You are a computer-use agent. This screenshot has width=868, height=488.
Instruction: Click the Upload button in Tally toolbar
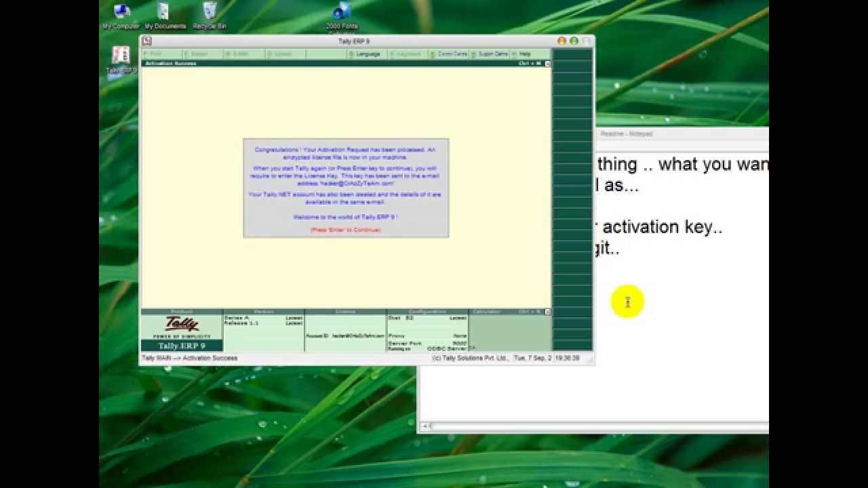[x=285, y=54]
